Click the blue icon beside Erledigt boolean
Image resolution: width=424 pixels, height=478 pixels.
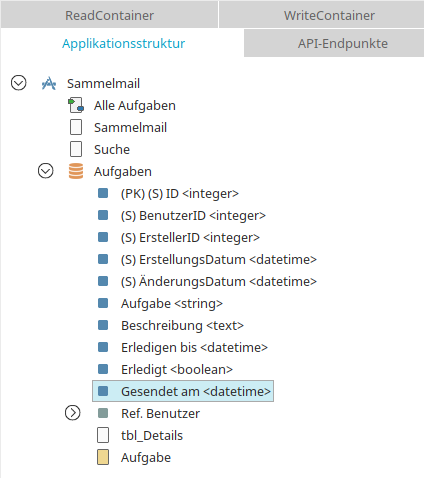(x=103, y=369)
